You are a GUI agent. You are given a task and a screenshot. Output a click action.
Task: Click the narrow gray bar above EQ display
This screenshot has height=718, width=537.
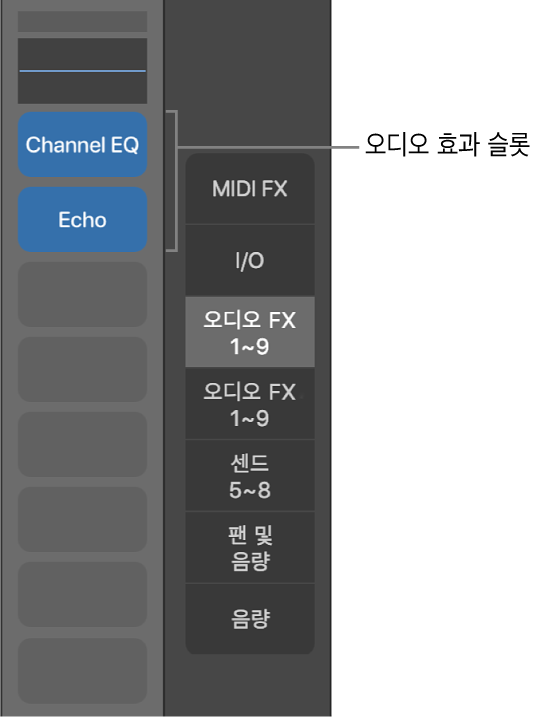82,22
